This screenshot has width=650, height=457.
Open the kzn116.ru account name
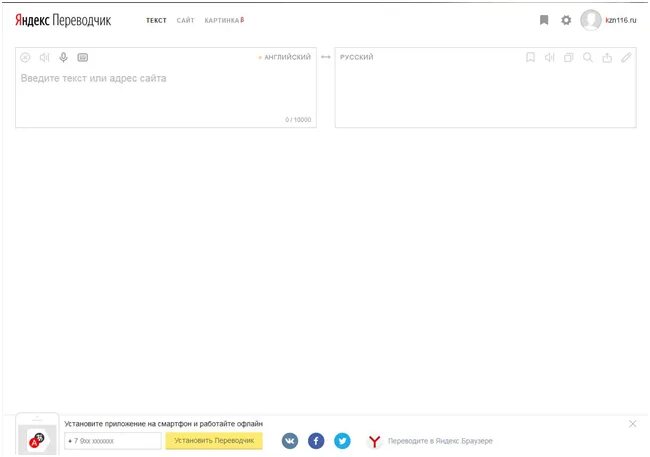pos(621,20)
